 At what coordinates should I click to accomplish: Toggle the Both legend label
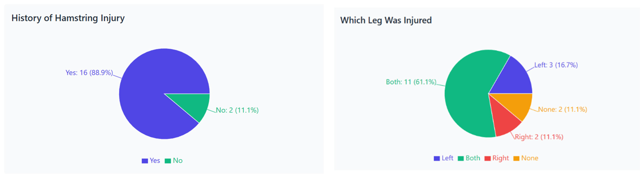473,158
